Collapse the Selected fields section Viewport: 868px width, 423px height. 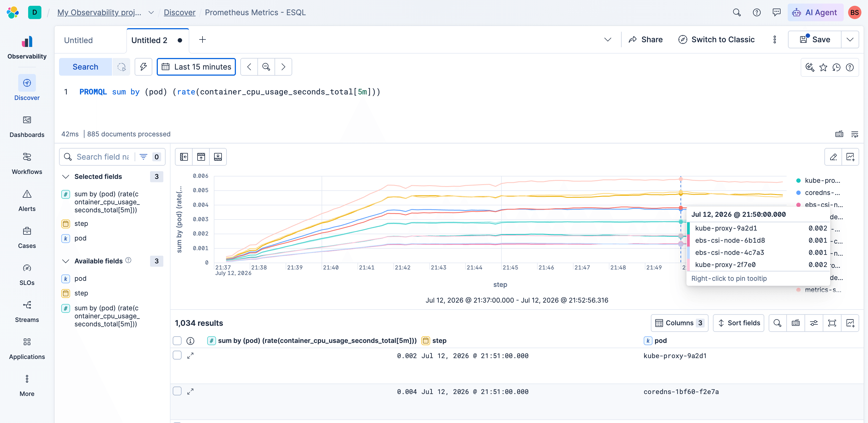tap(66, 177)
